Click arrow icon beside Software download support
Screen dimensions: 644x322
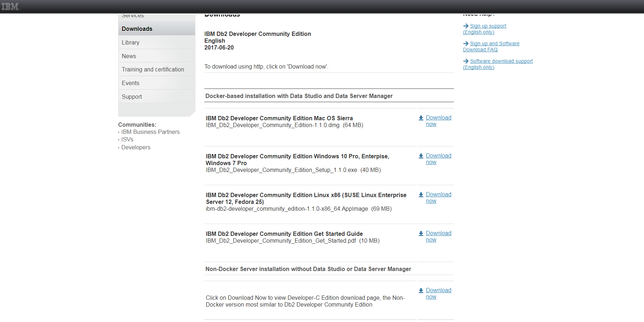[466, 61]
